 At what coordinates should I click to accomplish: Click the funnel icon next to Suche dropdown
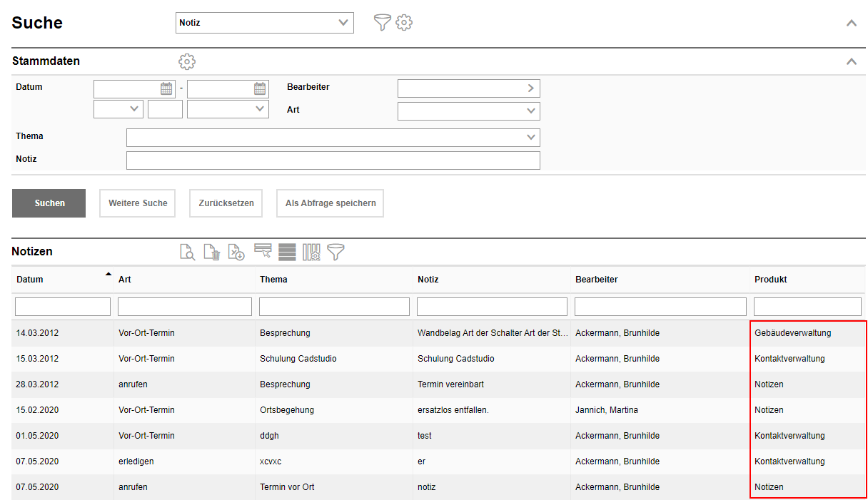point(383,23)
